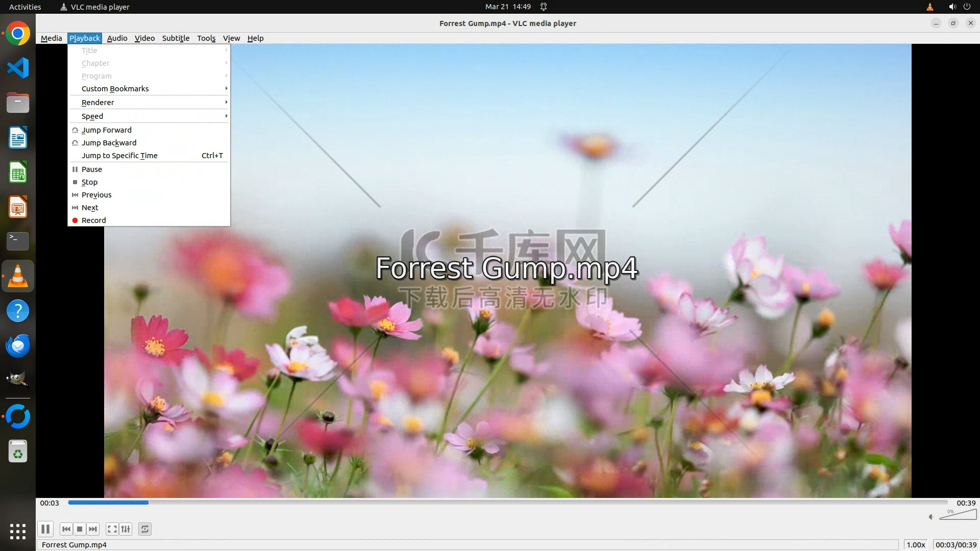Mute audio using the speaker icon
The image size is (980, 551).
(931, 517)
